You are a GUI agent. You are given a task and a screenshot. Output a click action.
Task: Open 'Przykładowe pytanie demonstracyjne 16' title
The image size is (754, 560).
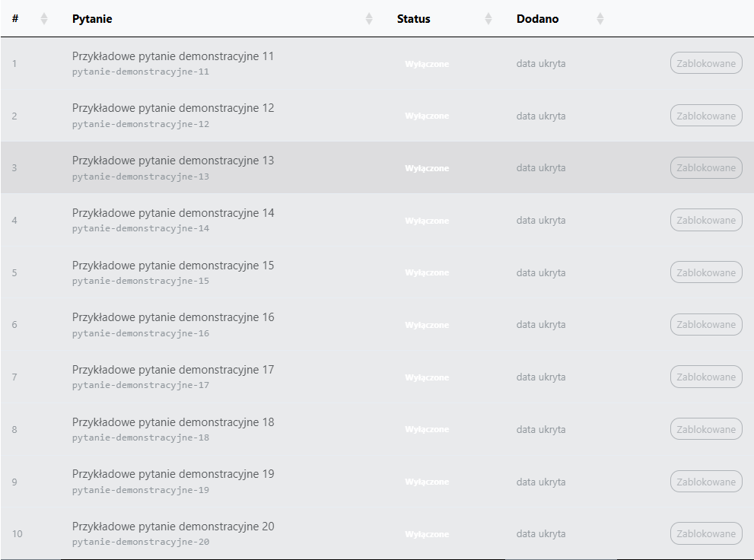point(173,317)
